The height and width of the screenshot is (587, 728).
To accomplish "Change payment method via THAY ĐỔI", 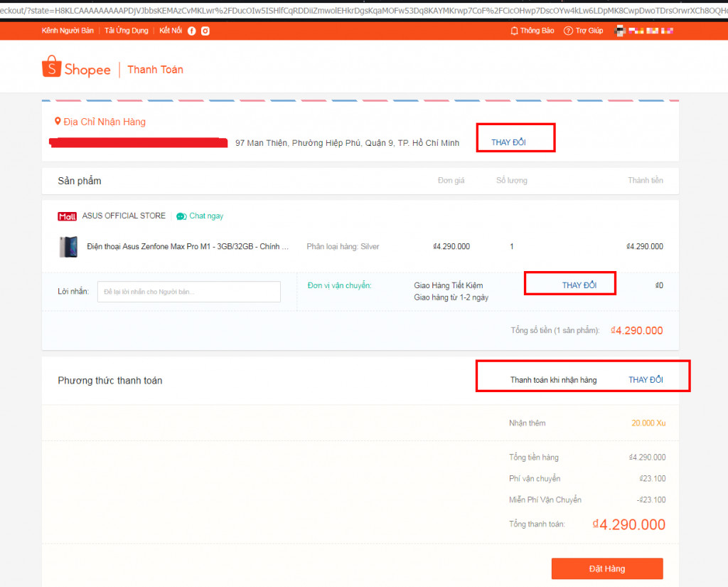I will coord(646,380).
